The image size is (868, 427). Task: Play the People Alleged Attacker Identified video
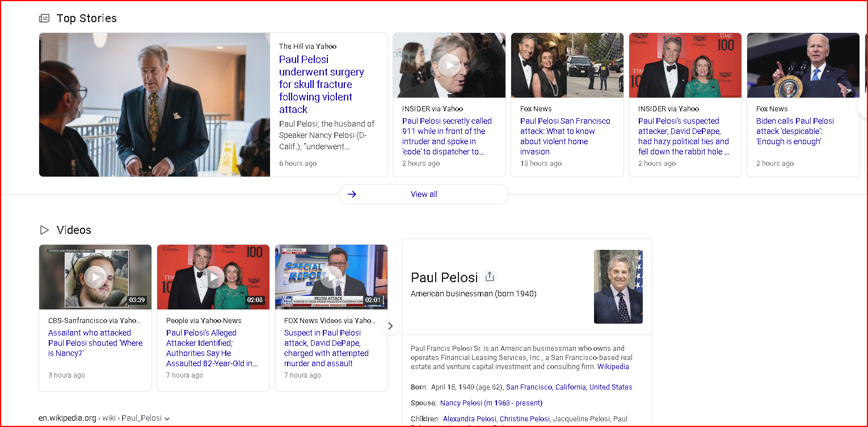tap(213, 277)
